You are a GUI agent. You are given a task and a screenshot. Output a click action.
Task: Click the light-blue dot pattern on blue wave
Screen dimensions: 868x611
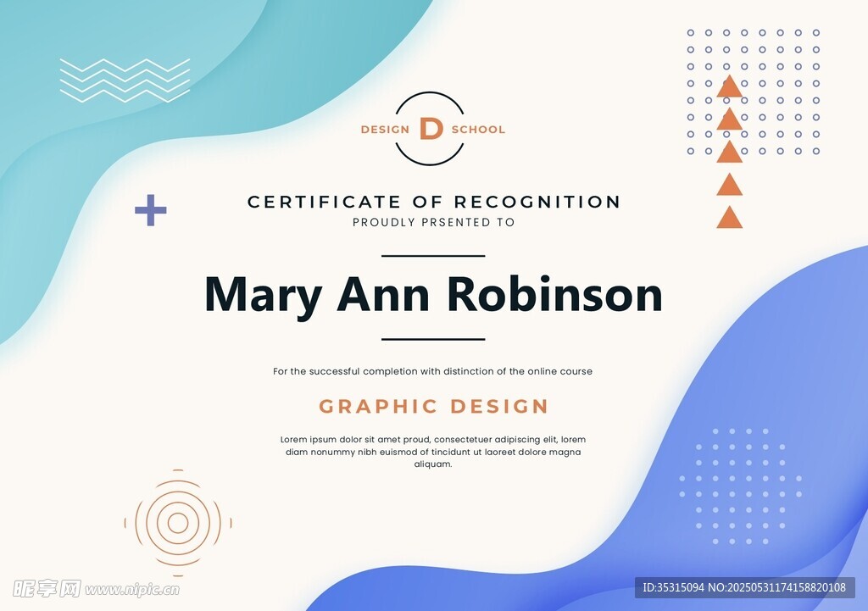pyautogui.click(x=740, y=486)
